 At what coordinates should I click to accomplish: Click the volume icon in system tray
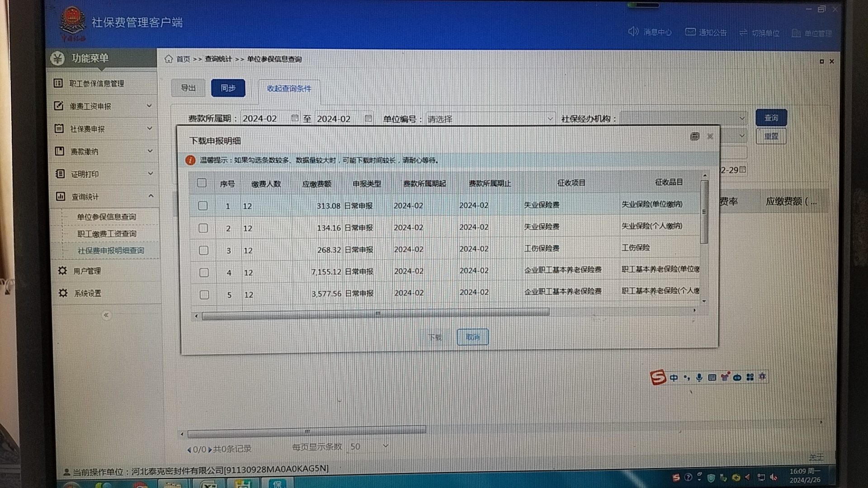click(x=774, y=477)
